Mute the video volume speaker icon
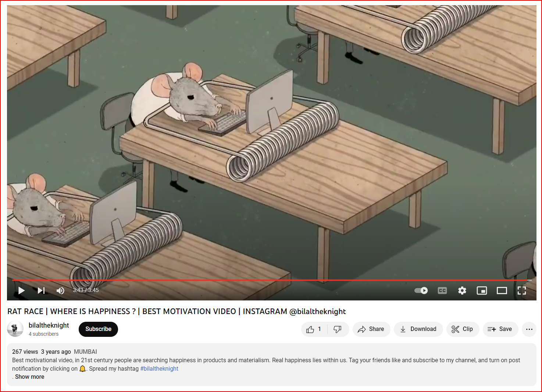 60,291
